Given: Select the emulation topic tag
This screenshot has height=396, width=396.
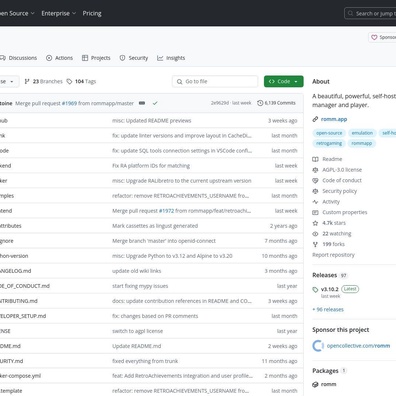Looking at the screenshot, I should 362,133.
